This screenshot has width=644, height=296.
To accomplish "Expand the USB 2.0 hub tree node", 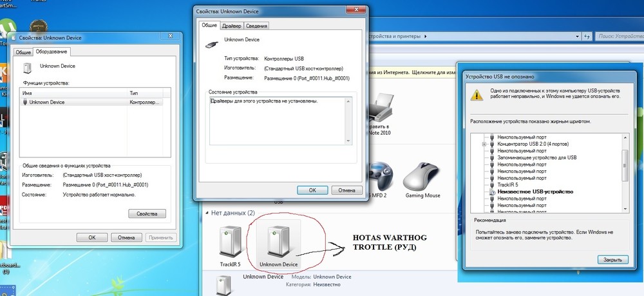I will 484,144.
